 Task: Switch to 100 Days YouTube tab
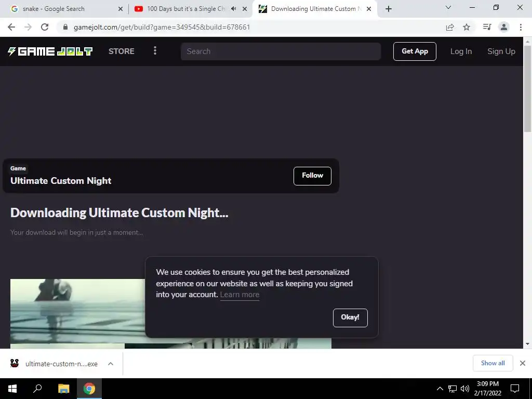point(185,9)
